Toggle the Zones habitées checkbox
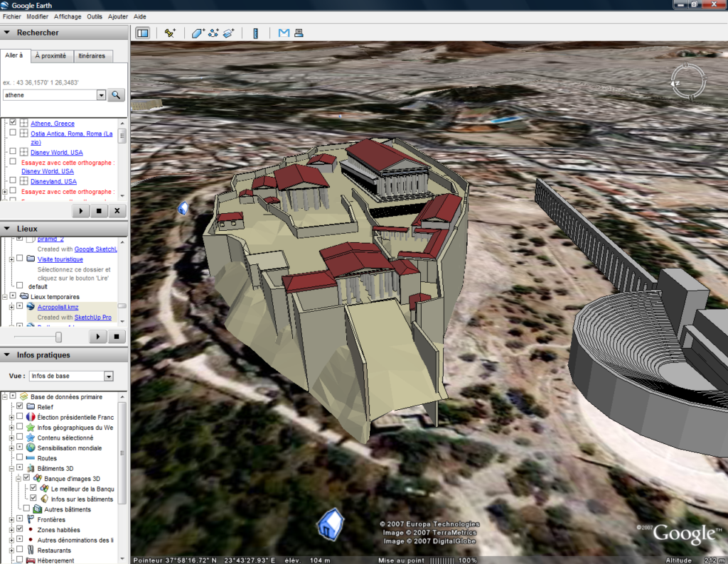This screenshot has width=728, height=564. click(x=19, y=529)
